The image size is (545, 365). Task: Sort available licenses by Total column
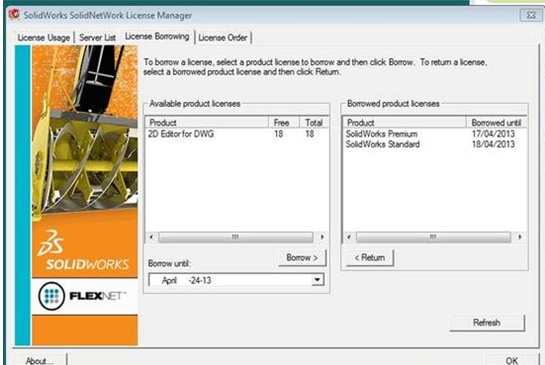(314, 122)
